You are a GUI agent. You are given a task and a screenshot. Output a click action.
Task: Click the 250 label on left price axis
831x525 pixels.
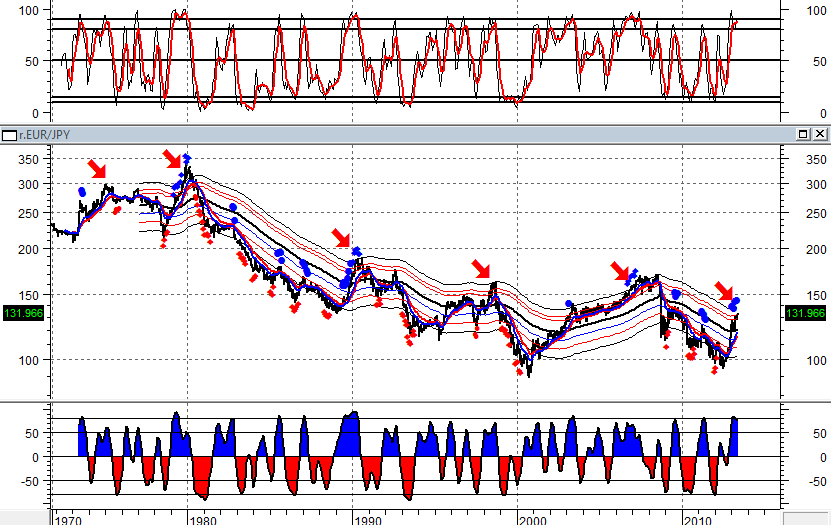point(29,213)
